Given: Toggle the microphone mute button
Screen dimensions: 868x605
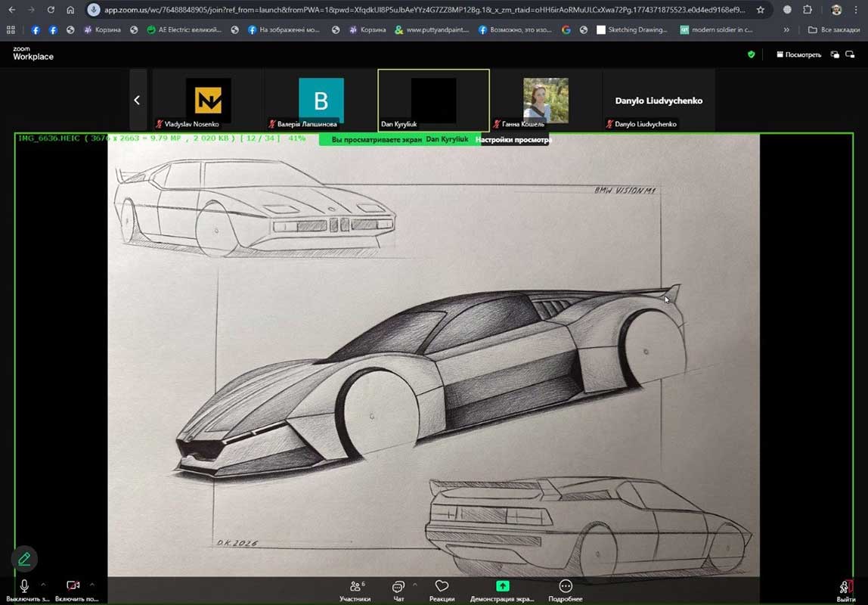Looking at the screenshot, I should coord(24,586).
